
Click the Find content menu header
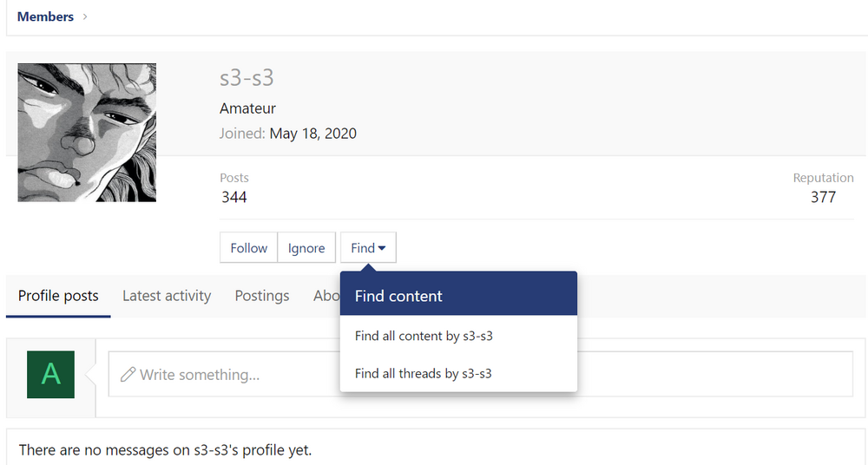point(398,296)
